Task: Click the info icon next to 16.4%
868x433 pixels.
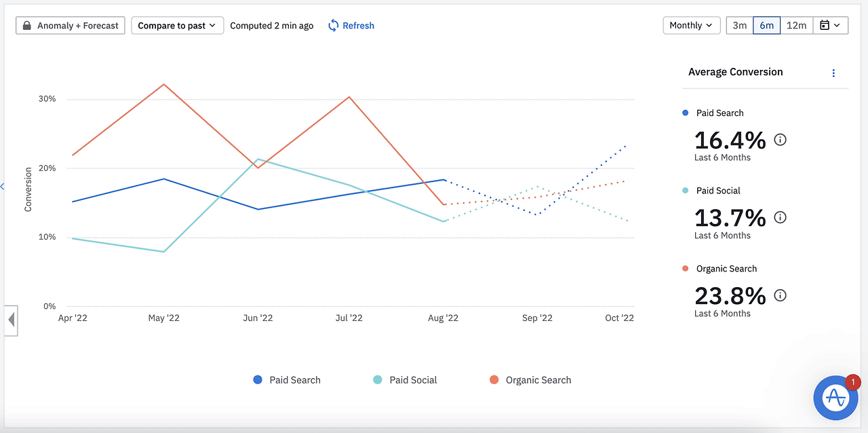Action: tap(780, 140)
